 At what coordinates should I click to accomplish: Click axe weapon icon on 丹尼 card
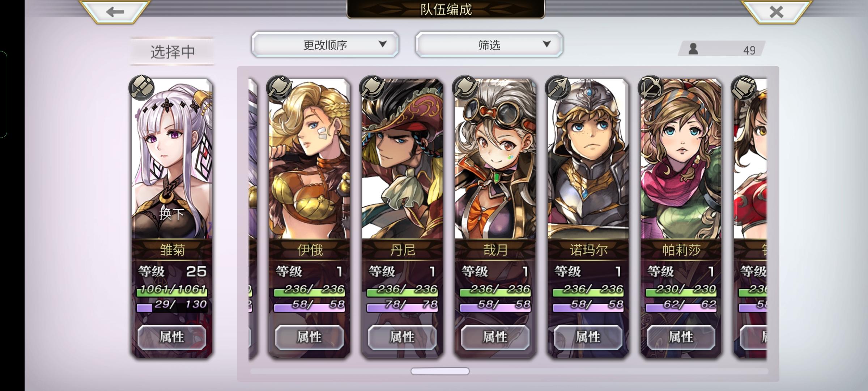pyautogui.click(x=371, y=88)
